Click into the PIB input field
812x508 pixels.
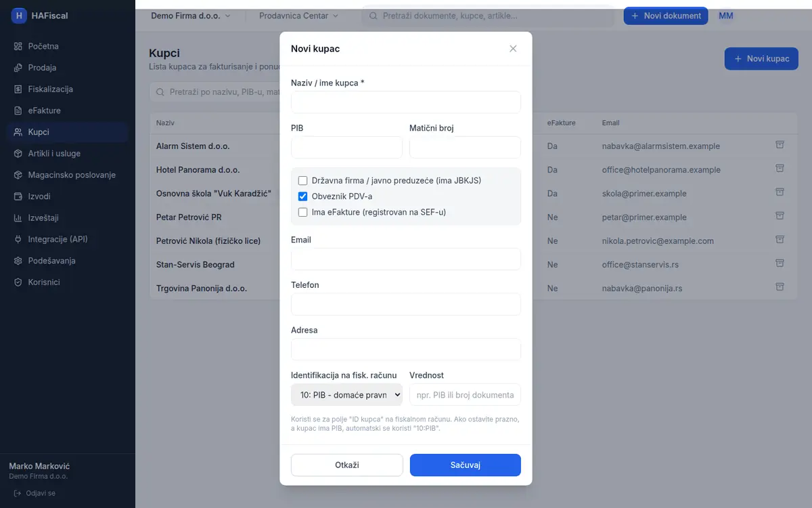(346, 148)
